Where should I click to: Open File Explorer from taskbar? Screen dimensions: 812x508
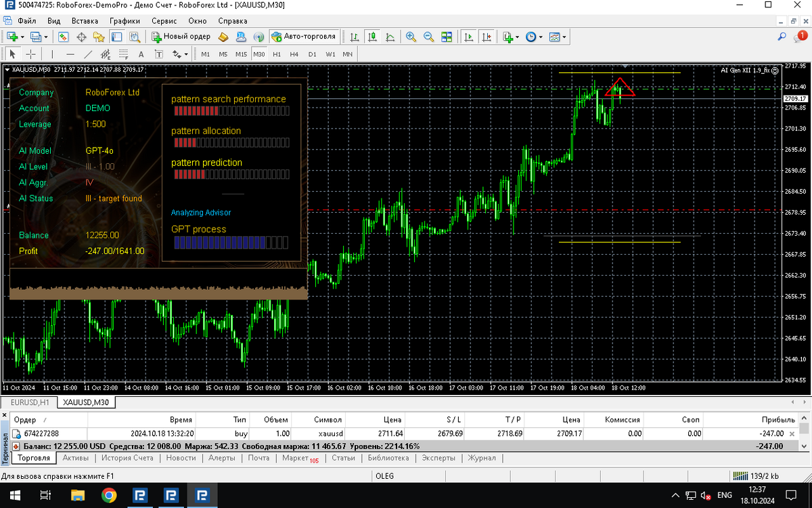(x=77, y=495)
